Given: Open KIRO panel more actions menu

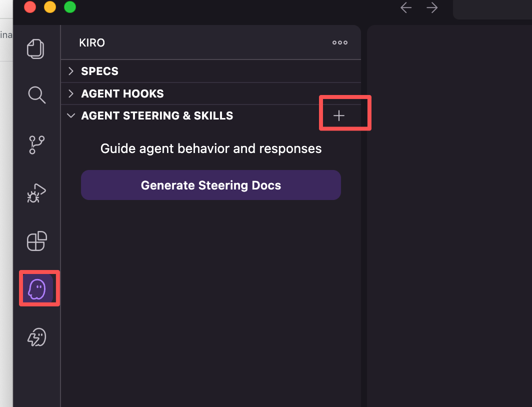Looking at the screenshot, I should pyautogui.click(x=340, y=42).
